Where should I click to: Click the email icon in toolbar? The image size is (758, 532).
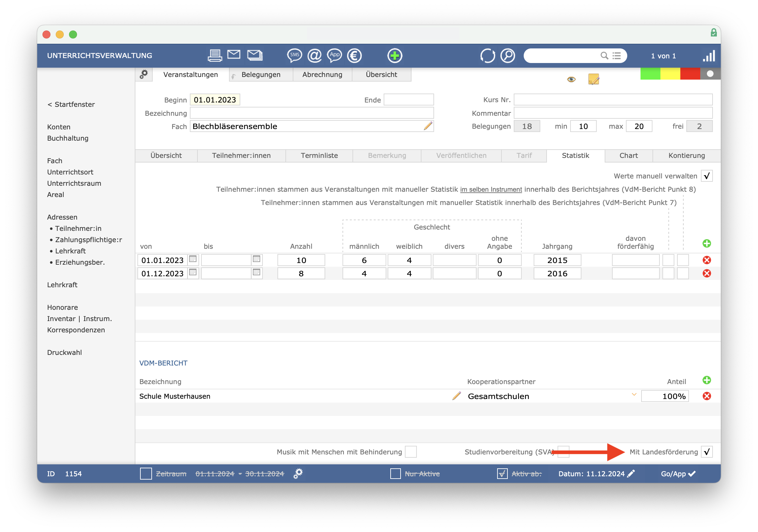(233, 56)
